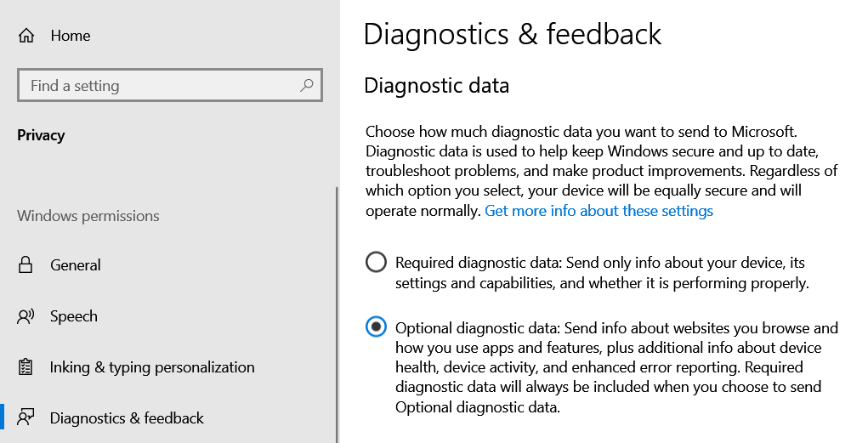Click the Optional diagnostic data description text
The width and height of the screenshot is (868, 443).
616,367
